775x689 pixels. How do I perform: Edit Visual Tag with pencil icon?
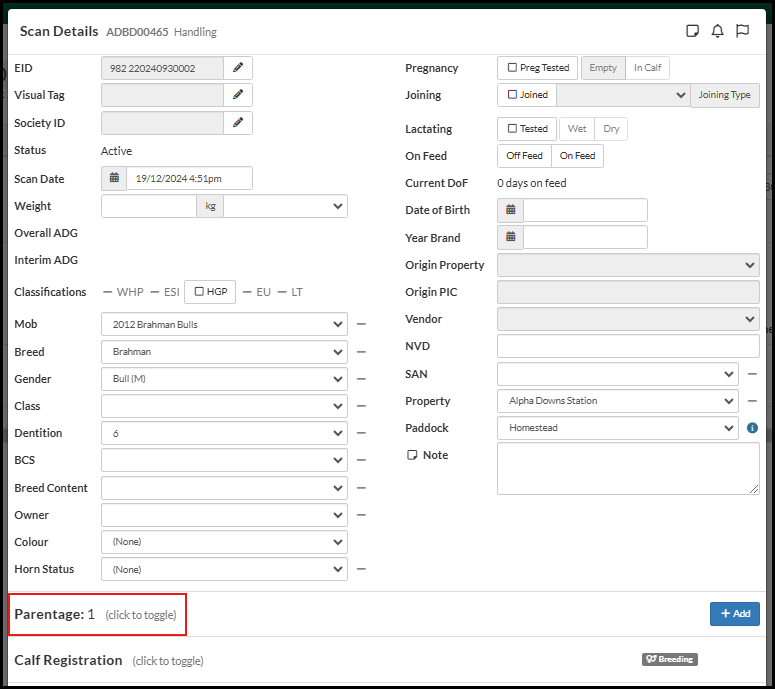tap(238, 94)
